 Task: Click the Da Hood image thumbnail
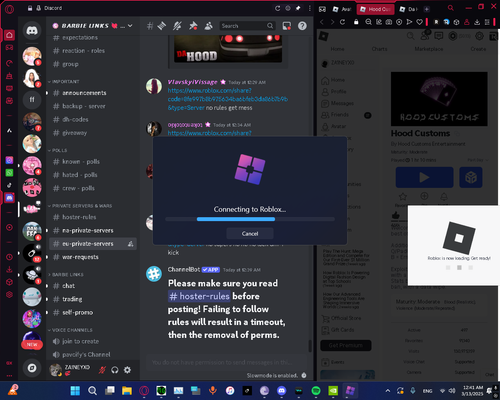(228, 49)
